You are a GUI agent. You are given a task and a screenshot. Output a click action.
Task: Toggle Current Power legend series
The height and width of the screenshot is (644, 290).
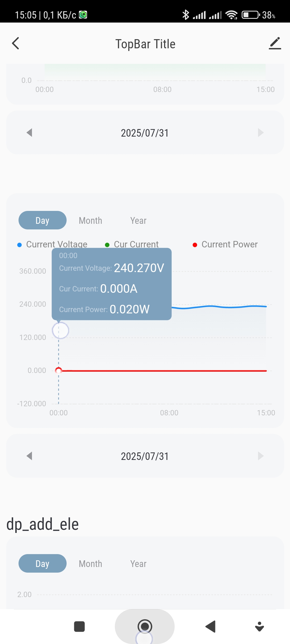225,244
